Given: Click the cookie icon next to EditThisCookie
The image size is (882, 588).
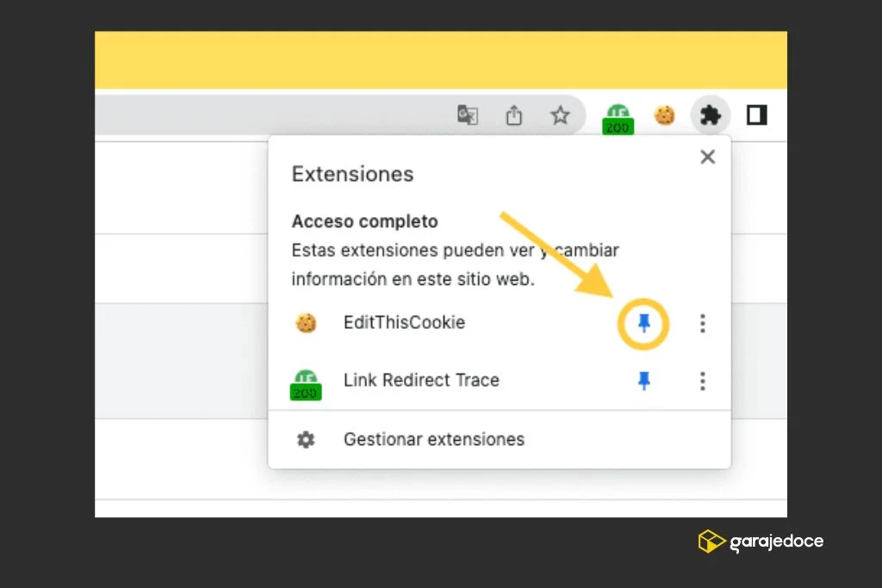Looking at the screenshot, I should tap(306, 323).
